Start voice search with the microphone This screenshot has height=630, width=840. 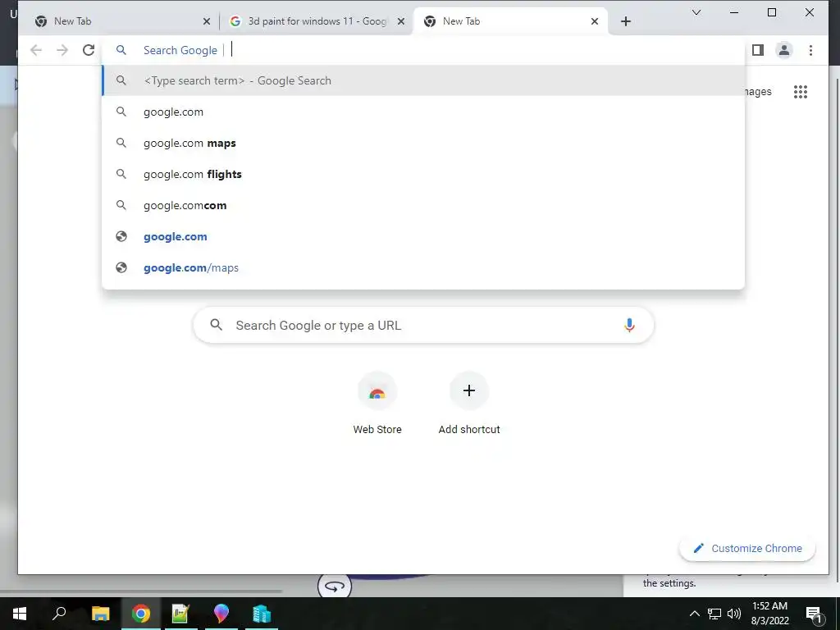(x=629, y=325)
